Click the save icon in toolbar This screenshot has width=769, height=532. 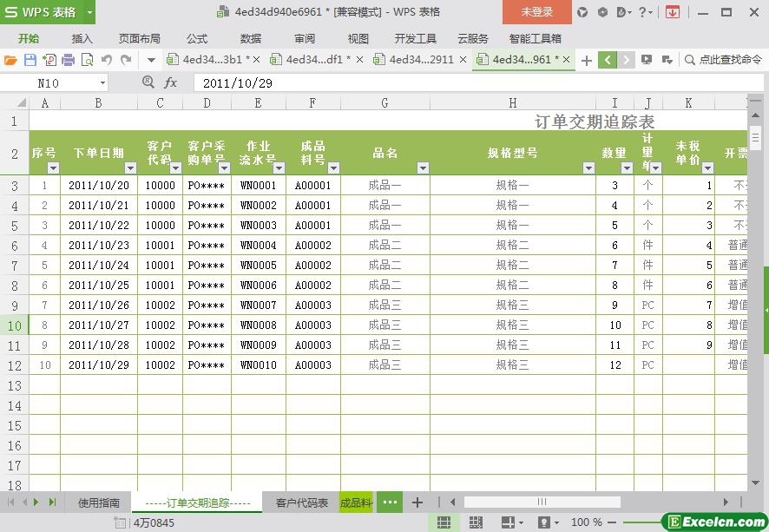[x=30, y=60]
